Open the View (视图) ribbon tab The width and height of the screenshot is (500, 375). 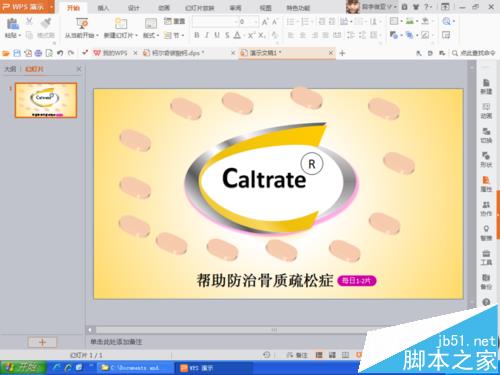coord(265,8)
